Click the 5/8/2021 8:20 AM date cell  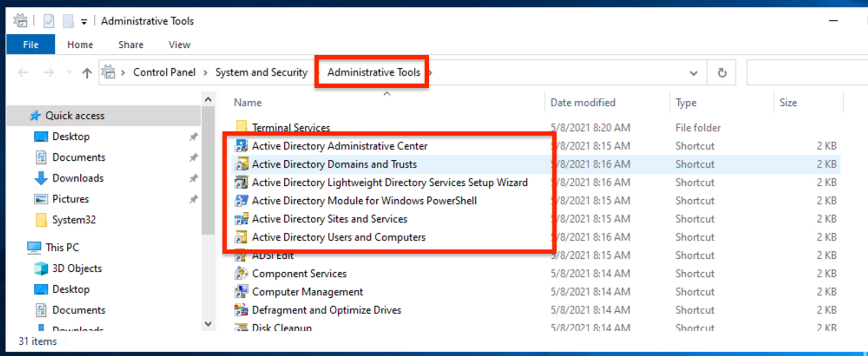(x=590, y=128)
